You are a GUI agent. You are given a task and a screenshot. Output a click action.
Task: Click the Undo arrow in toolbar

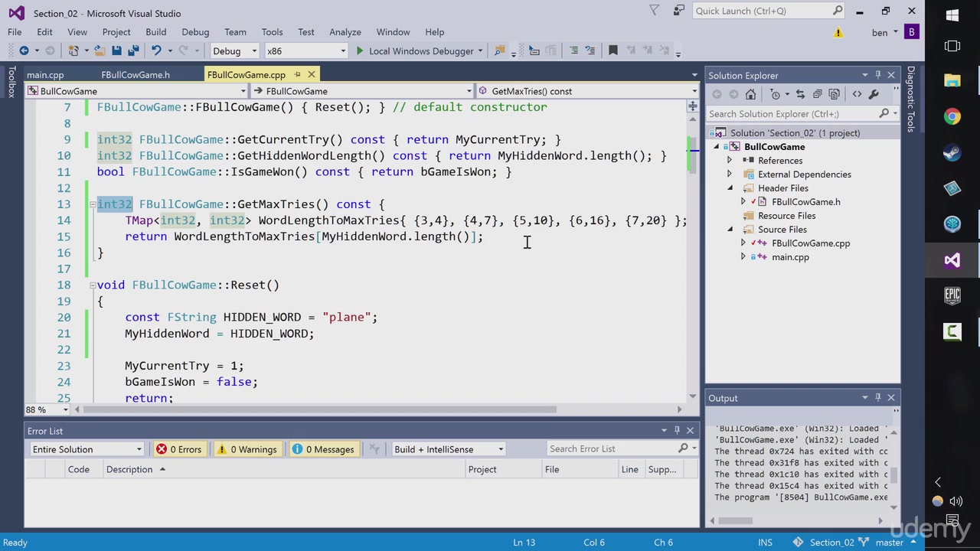(x=156, y=51)
